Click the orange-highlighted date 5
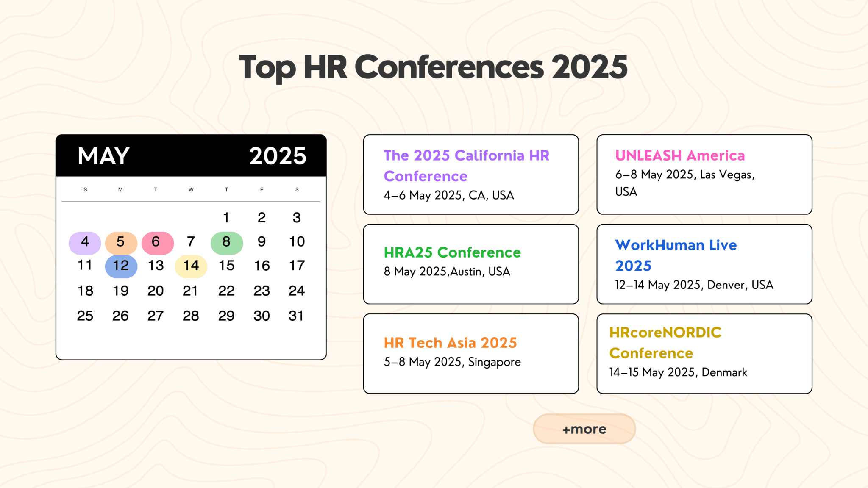 point(120,241)
